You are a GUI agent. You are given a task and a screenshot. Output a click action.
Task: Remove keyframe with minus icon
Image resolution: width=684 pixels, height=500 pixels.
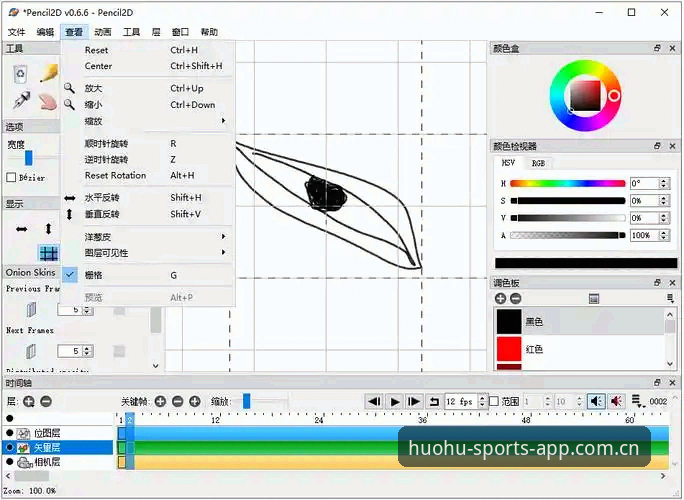pyautogui.click(x=178, y=401)
